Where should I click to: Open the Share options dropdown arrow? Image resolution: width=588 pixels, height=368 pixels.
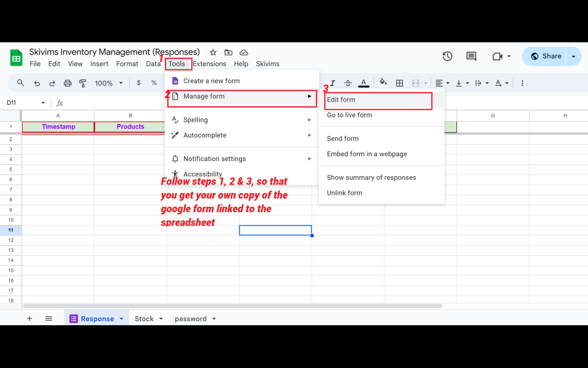(x=573, y=57)
